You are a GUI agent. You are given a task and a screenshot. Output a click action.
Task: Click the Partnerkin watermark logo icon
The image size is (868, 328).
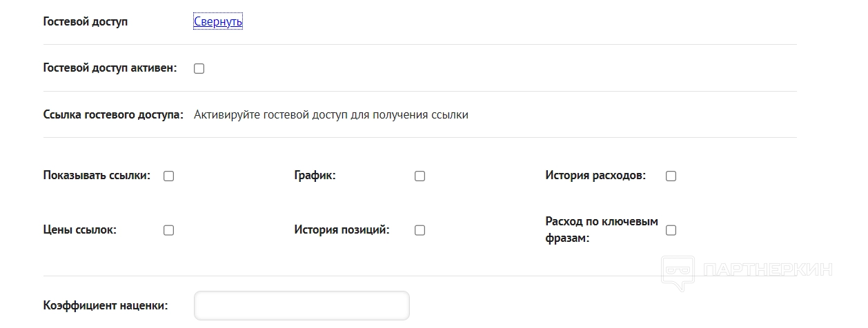pos(677,271)
